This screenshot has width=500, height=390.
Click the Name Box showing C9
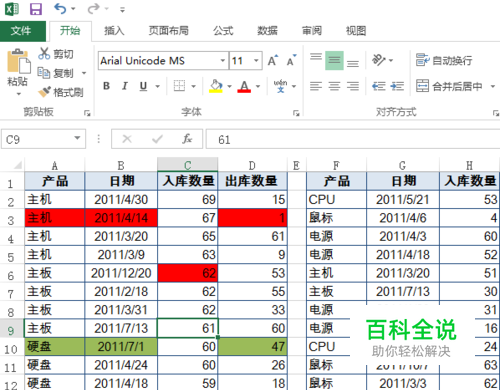pyautogui.click(x=37, y=139)
